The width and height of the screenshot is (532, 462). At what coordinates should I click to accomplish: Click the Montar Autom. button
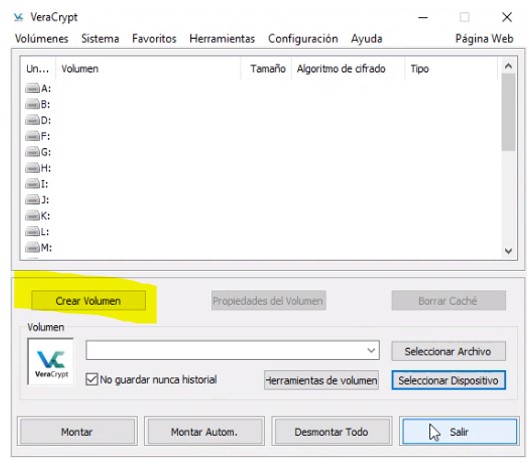(x=204, y=431)
